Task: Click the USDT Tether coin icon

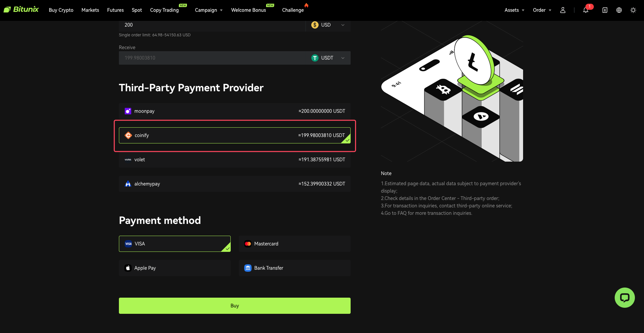Action: pos(315,58)
